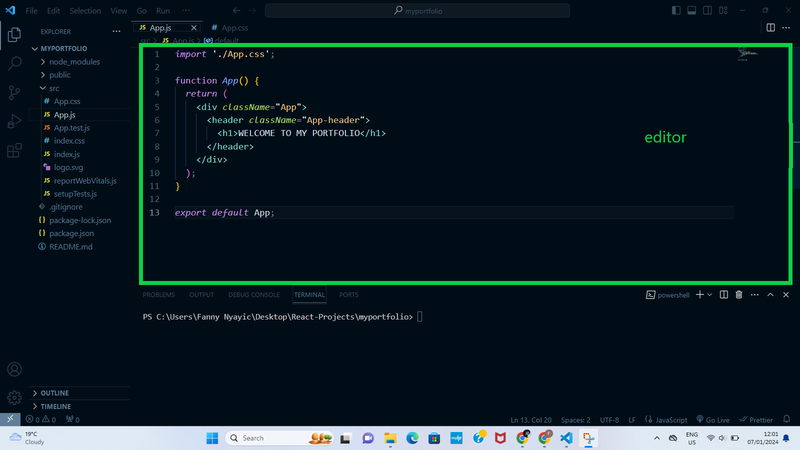Switch to the PROBLEMS panel tab
This screenshot has height=450, width=800.
(159, 295)
